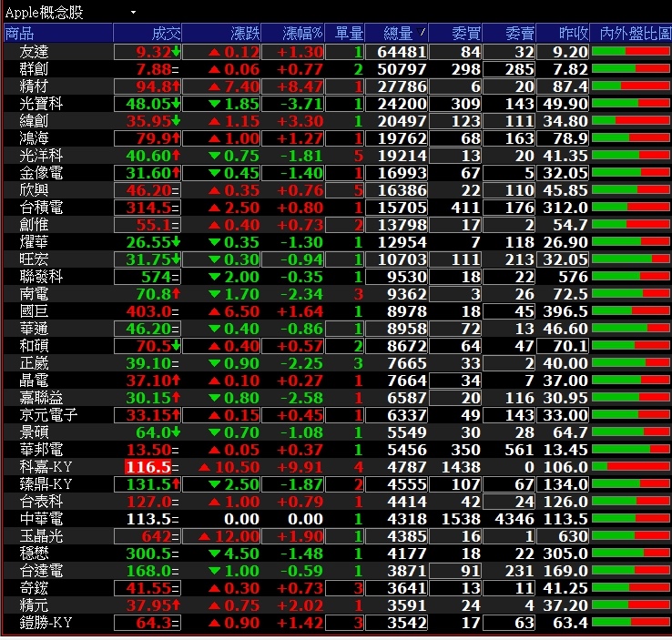The height and width of the screenshot is (640, 672).
Task: Select the 正崴 stock name
Action: pos(34,363)
